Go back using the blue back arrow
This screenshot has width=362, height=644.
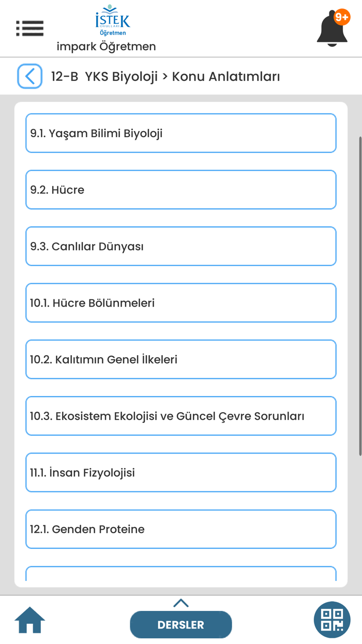click(29, 76)
